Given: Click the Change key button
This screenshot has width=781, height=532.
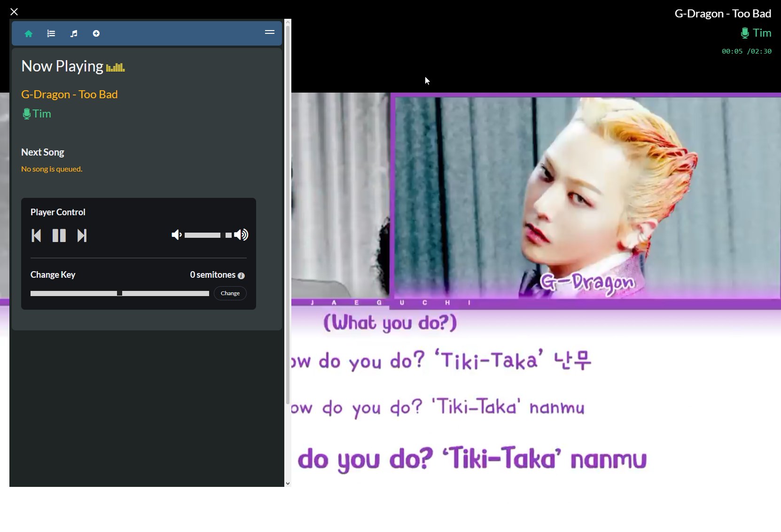Looking at the screenshot, I should (x=230, y=293).
